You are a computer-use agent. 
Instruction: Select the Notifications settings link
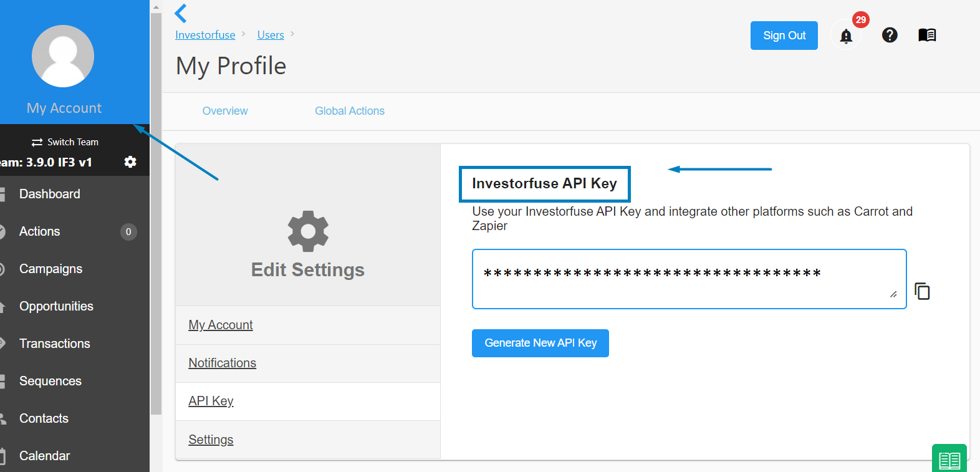pyautogui.click(x=223, y=363)
